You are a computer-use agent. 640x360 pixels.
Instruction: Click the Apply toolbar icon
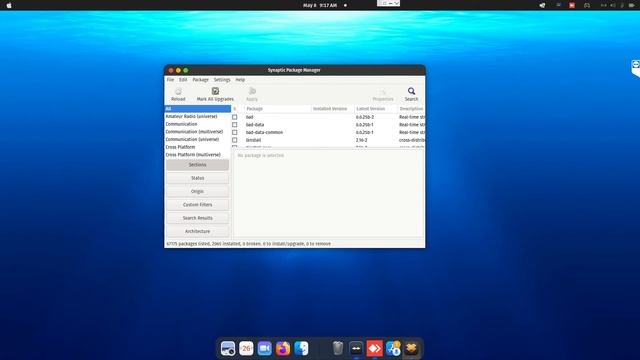point(252,91)
